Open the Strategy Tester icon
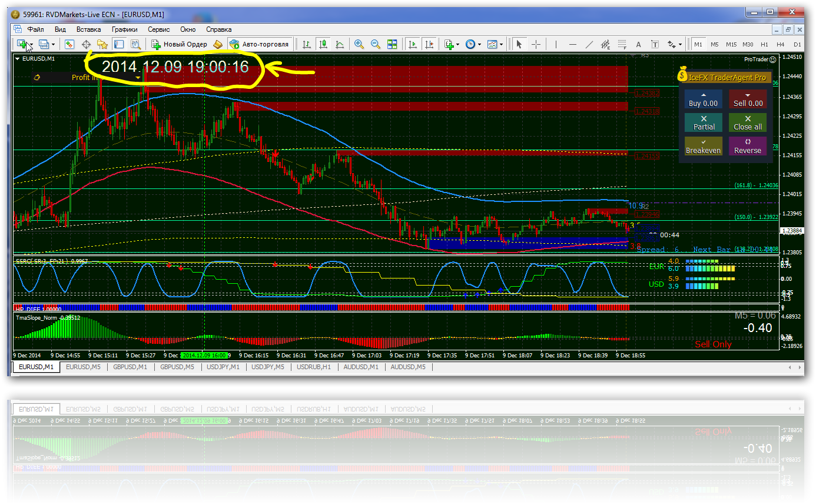The height and width of the screenshot is (504, 816). 135,44
